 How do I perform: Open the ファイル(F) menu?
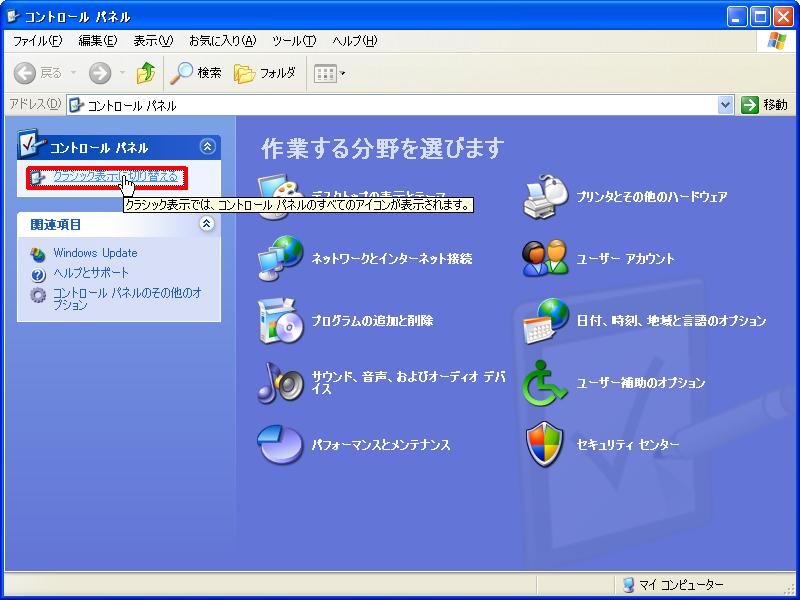[x=37, y=41]
